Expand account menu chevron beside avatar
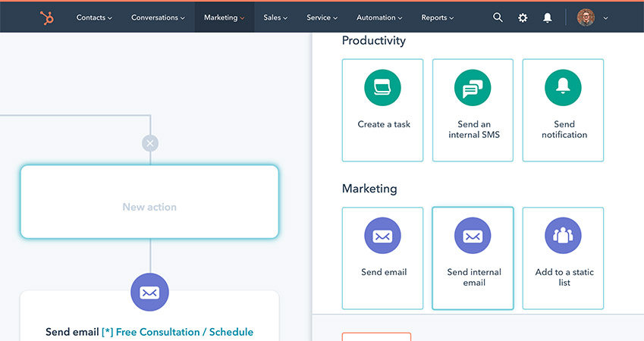 (605, 18)
